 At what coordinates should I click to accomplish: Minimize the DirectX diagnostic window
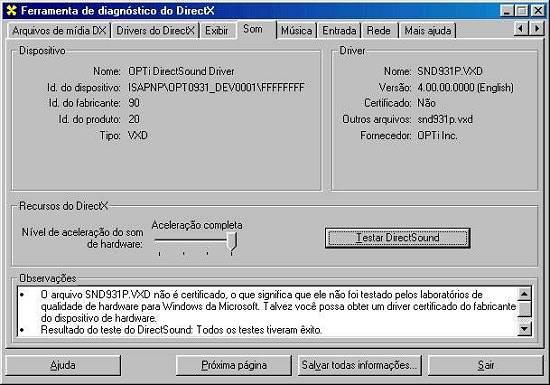(507, 11)
